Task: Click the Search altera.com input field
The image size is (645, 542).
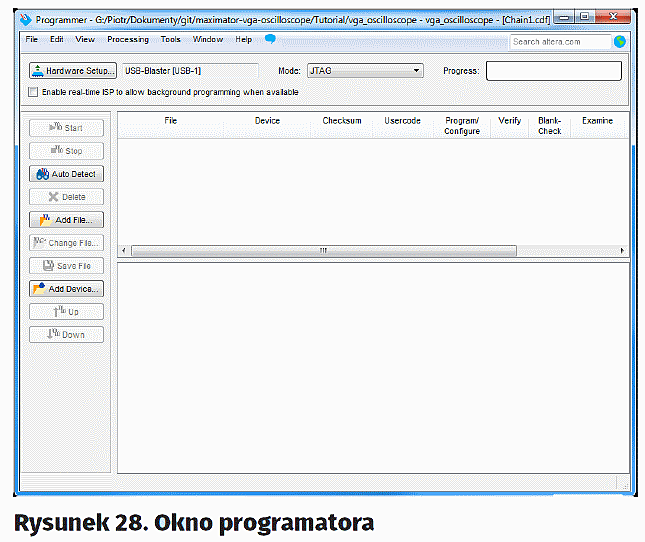Action: [559, 42]
